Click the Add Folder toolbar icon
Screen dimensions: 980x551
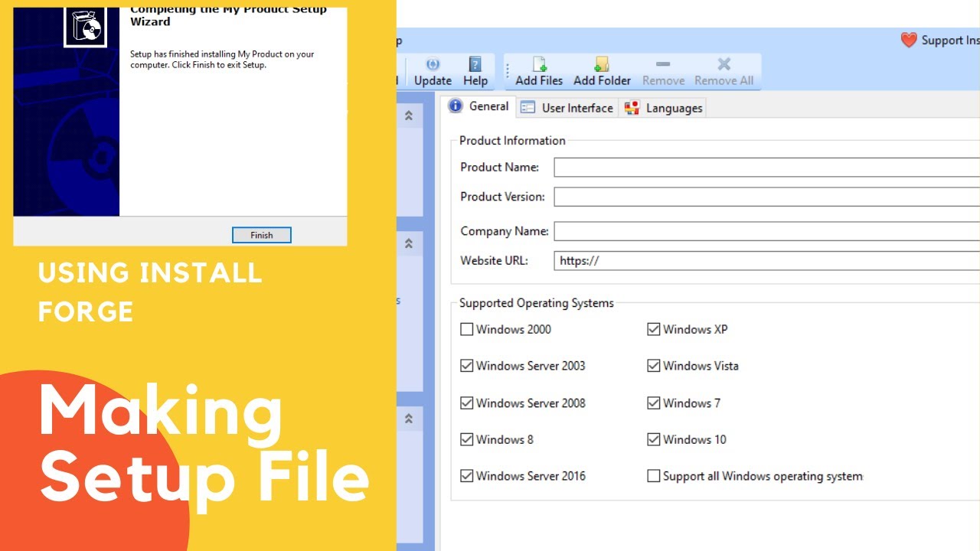[602, 64]
